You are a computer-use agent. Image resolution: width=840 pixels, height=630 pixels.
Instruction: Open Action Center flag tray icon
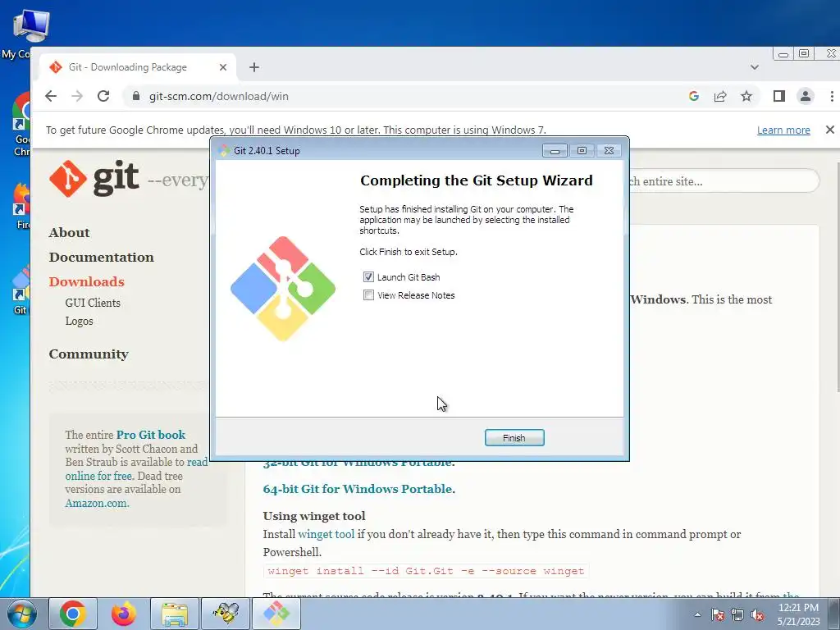point(718,614)
